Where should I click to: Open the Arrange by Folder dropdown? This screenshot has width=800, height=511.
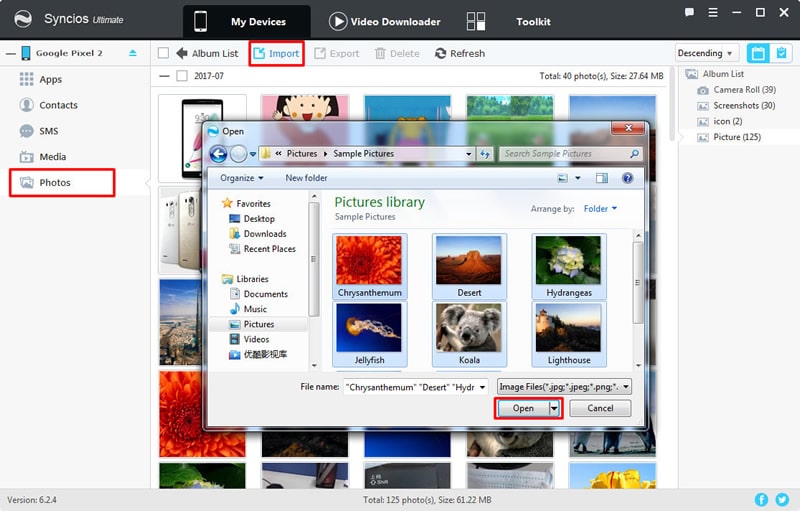[x=600, y=209]
